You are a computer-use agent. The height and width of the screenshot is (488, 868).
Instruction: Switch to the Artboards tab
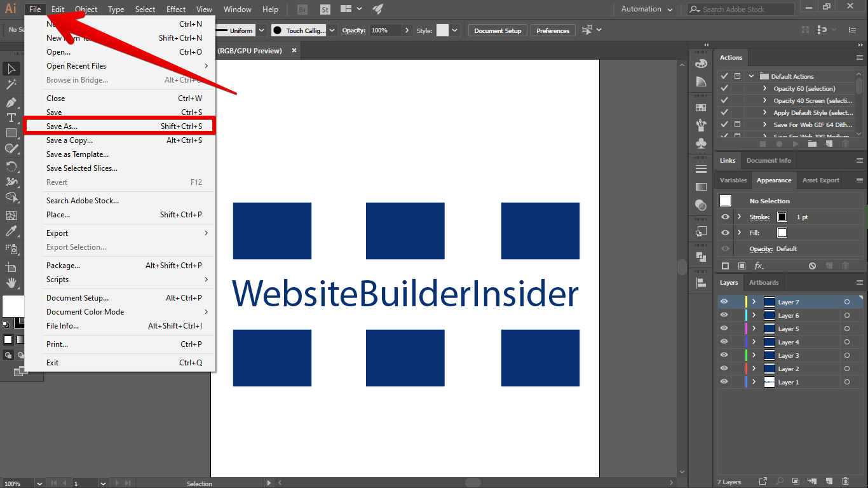click(763, 282)
